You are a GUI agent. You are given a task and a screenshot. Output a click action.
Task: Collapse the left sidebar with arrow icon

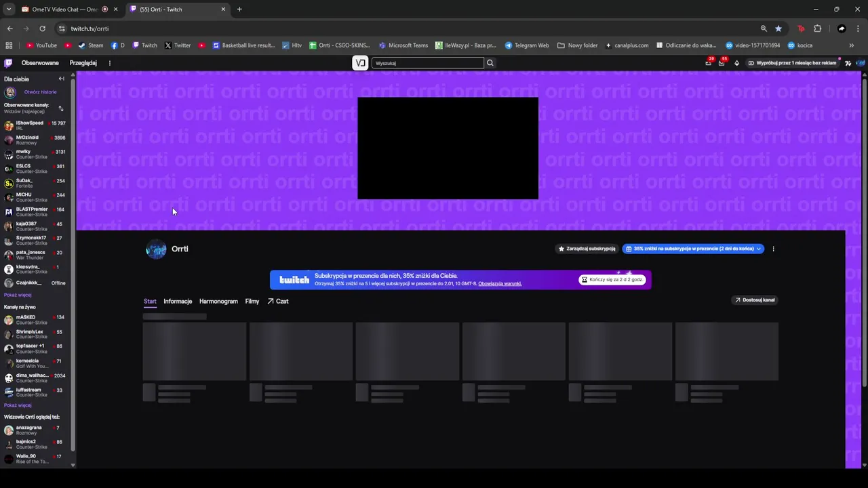[x=61, y=79]
